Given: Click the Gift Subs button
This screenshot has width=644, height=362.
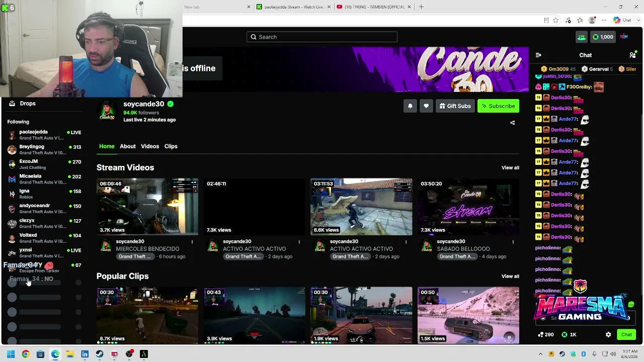Looking at the screenshot, I should coord(455,106).
